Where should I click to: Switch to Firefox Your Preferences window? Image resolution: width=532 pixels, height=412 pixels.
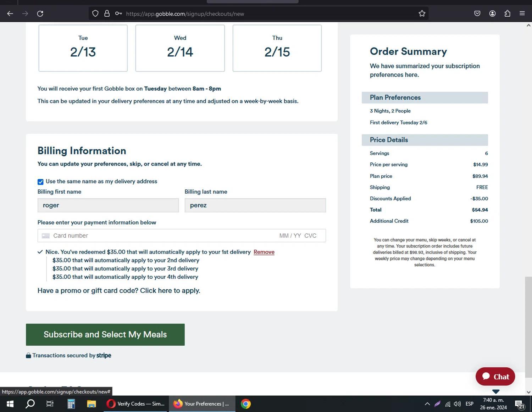pyautogui.click(x=202, y=404)
